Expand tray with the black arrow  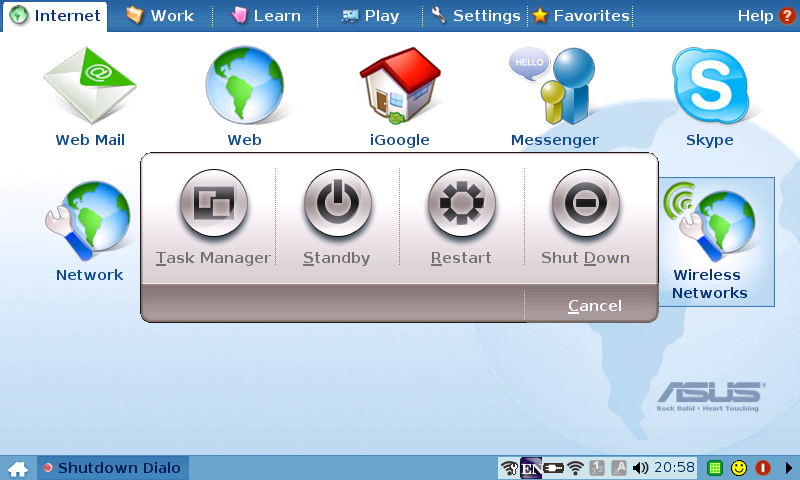789,468
